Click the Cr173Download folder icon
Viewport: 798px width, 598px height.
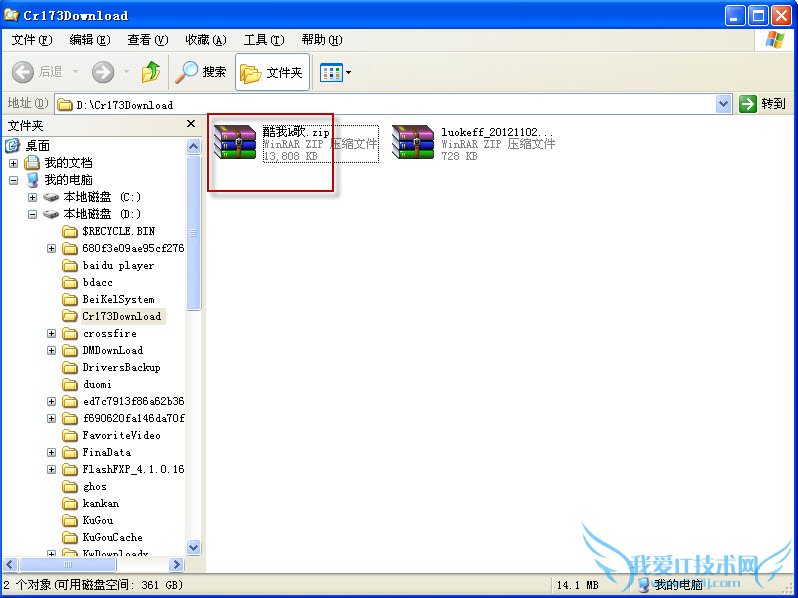70,316
